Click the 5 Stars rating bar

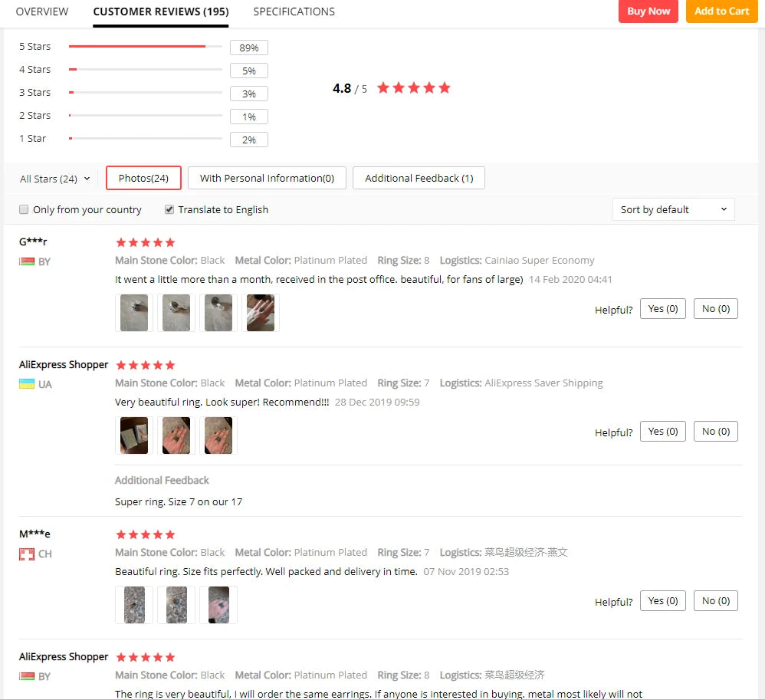click(146, 46)
